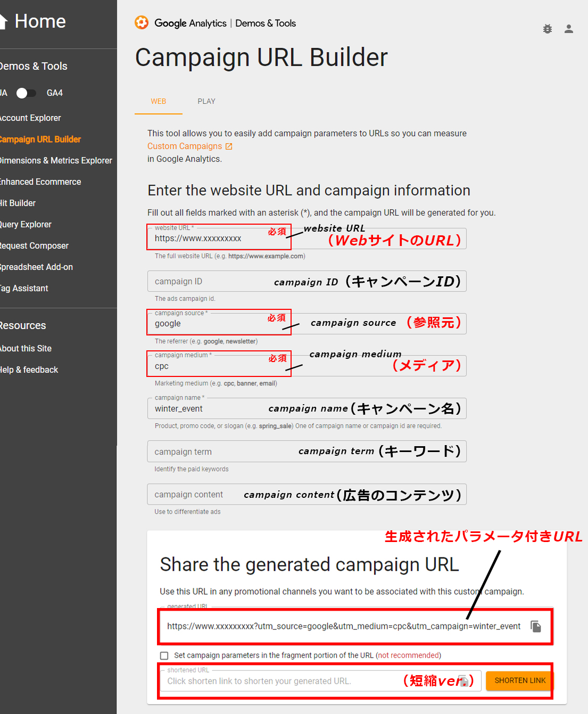Image resolution: width=588 pixels, height=714 pixels.
Task: Focus the website URL field
Action: pyautogui.click(x=307, y=239)
